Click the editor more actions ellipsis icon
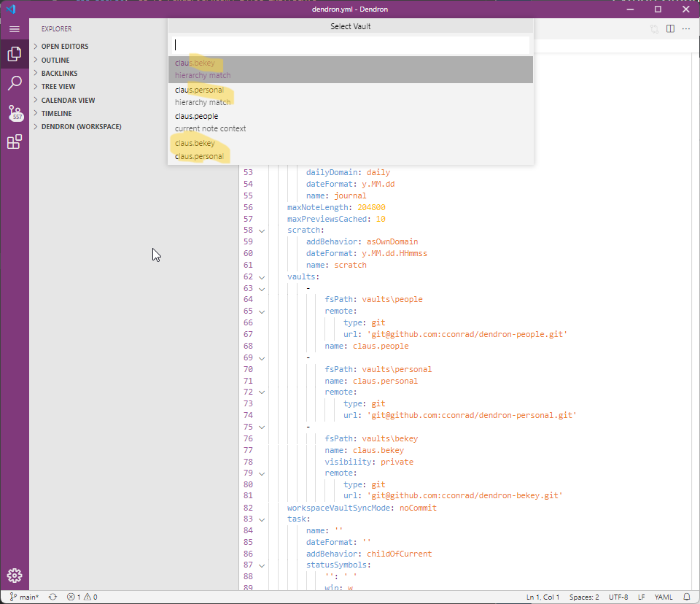Viewport: 700px width, 604px height. point(685,29)
